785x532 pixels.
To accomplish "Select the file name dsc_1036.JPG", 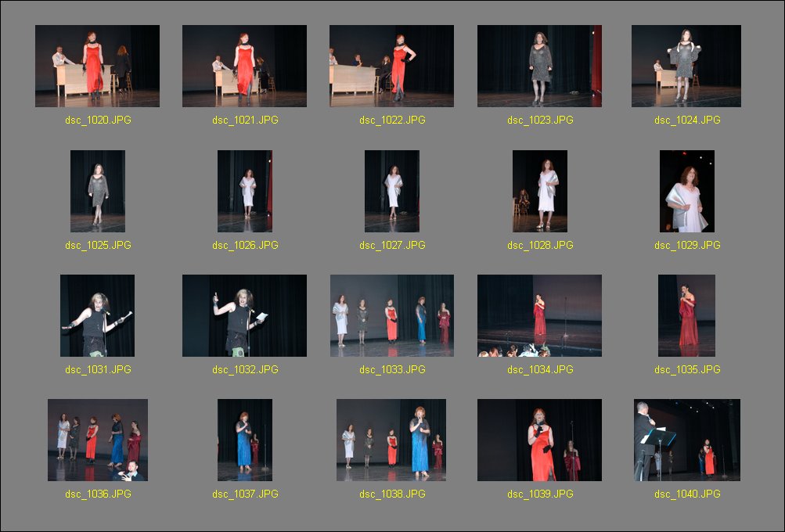I will 98,494.
